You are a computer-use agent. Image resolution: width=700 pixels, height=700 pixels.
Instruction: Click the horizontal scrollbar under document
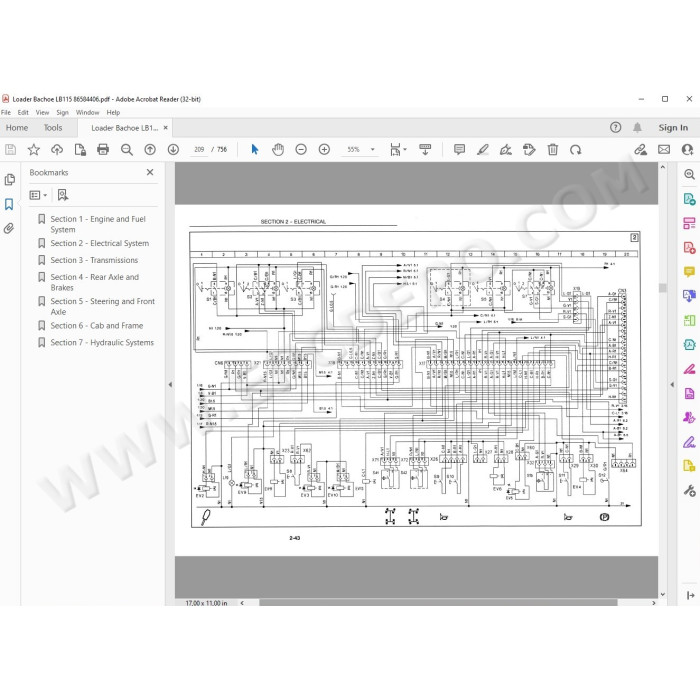tap(438, 603)
